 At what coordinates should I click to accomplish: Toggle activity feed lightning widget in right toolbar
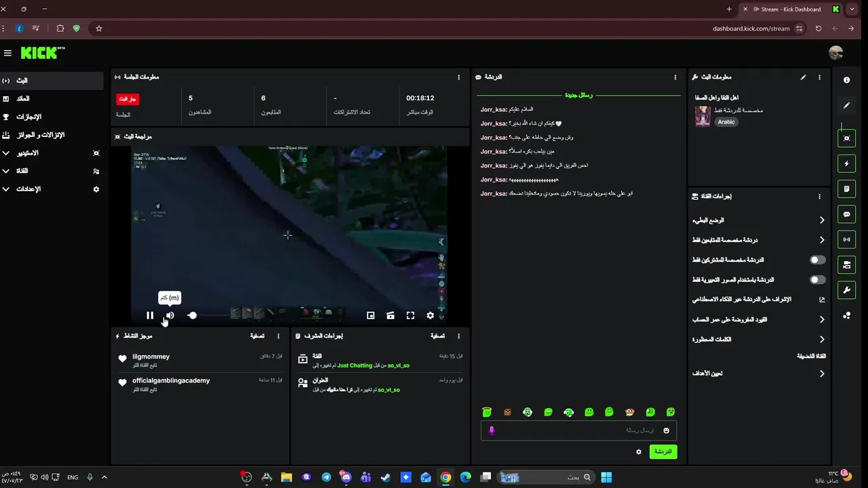846,163
